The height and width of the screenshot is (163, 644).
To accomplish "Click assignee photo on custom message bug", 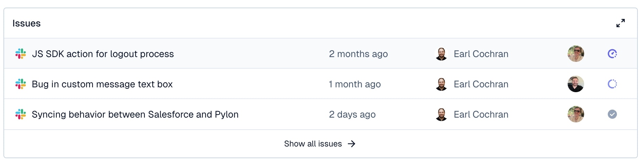I will click(x=576, y=84).
